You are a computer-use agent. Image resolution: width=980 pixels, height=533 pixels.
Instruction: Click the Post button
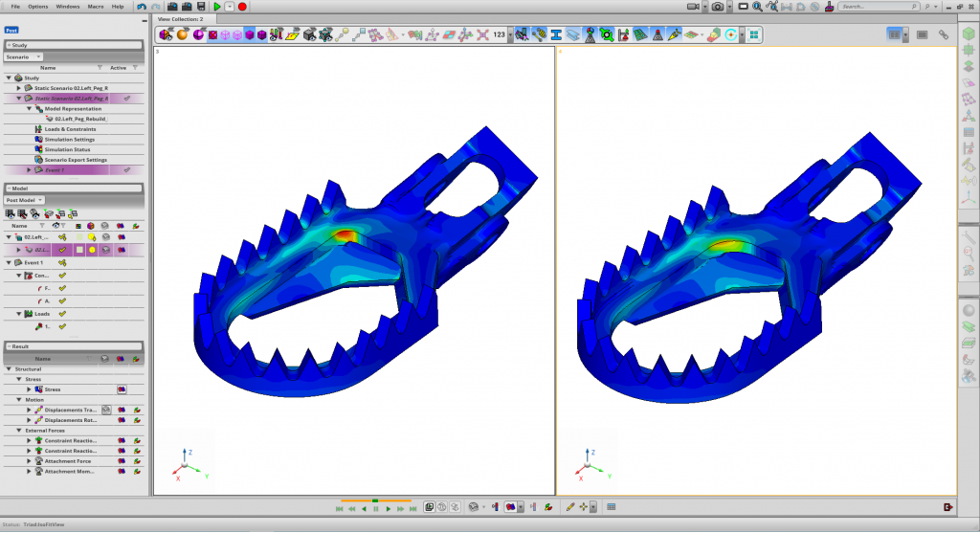point(12,30)
